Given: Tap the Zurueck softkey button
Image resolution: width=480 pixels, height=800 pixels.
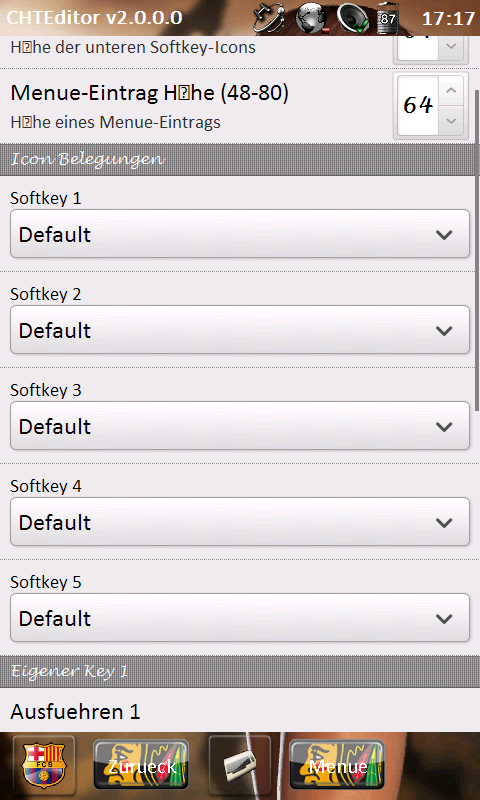Looking at the screenshot, I should [x=141, y=765].
